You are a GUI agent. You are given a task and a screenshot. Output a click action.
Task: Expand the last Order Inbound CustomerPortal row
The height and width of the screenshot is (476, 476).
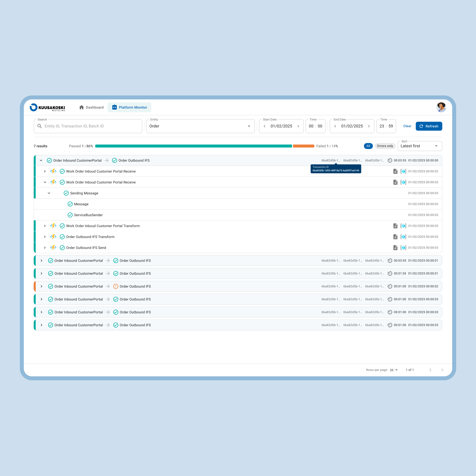41,325
